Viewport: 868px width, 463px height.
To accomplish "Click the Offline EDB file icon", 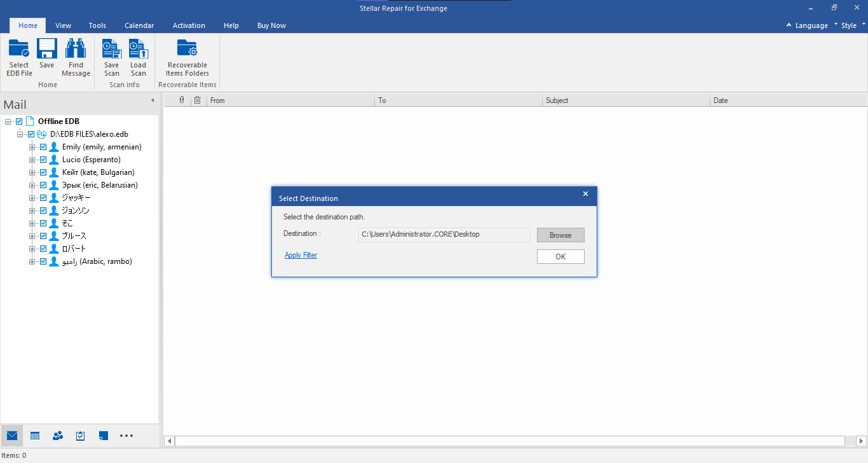I will 30,121.
